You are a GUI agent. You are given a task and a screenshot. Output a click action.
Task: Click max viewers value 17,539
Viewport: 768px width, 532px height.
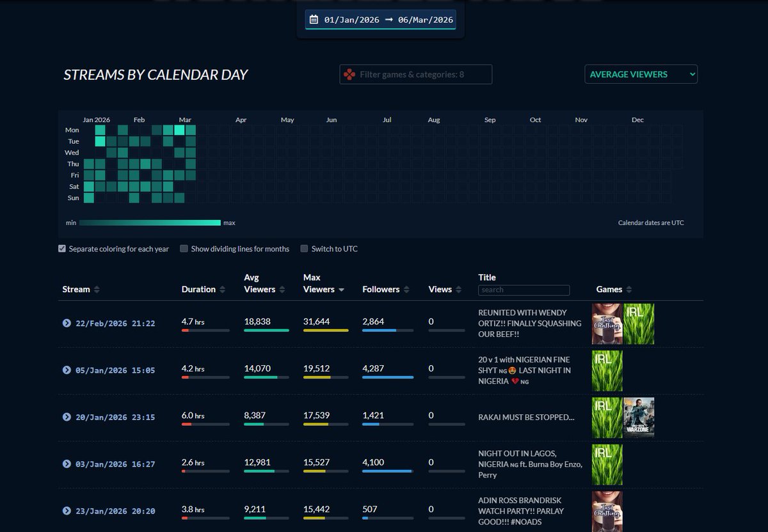pos(317,415)
